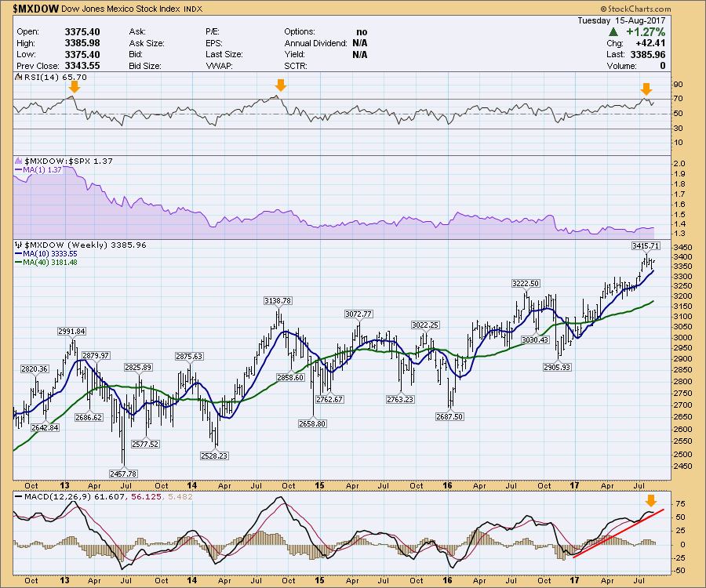The height and width of the screenshot is (588, 706).
Task: Click the 2763.23 price label
Action: 400,399
